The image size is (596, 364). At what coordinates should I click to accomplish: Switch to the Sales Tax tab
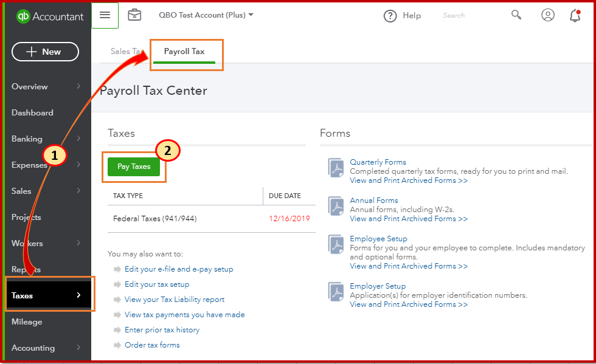click(x=126, y=51)
